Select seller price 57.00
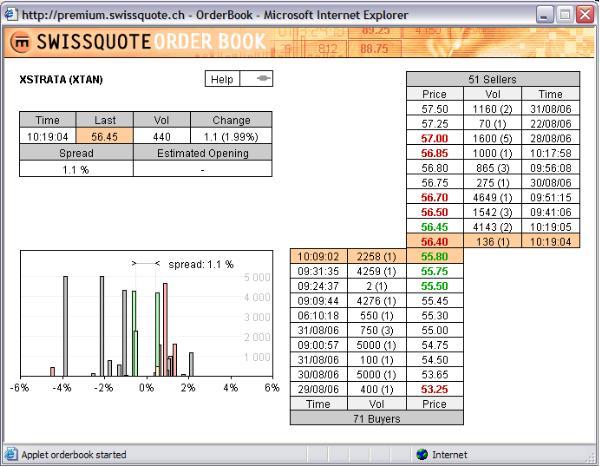The image size is (600, 467). [x=435, y=138]
